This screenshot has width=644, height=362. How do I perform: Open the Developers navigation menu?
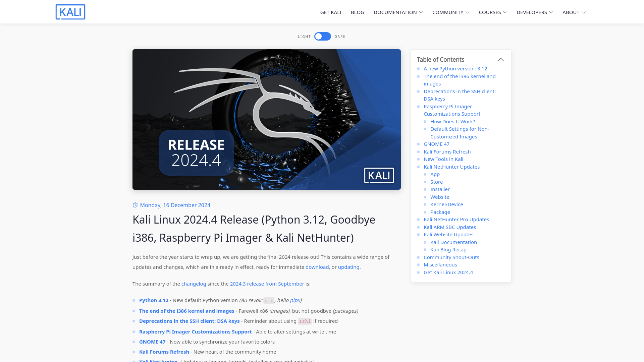tap(532, 12)
